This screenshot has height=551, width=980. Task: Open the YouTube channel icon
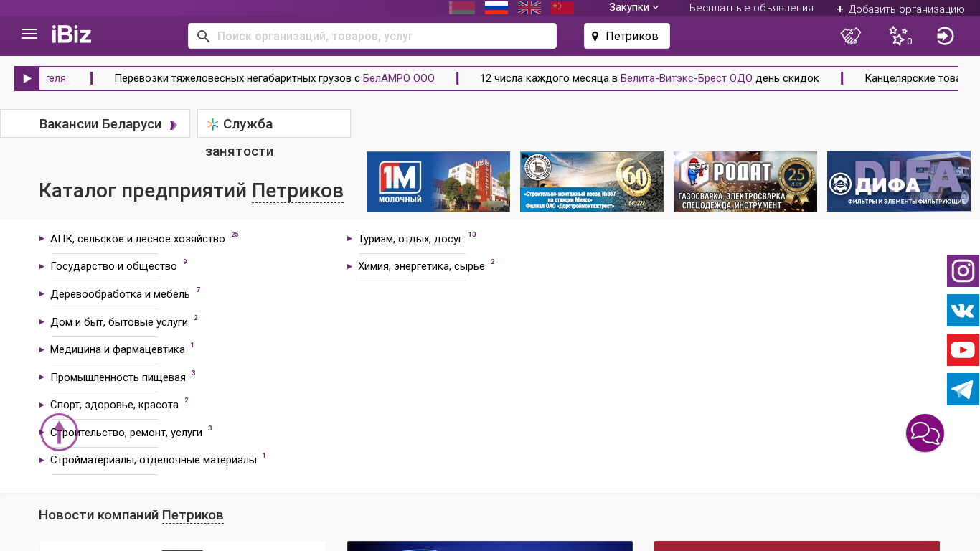963,350
